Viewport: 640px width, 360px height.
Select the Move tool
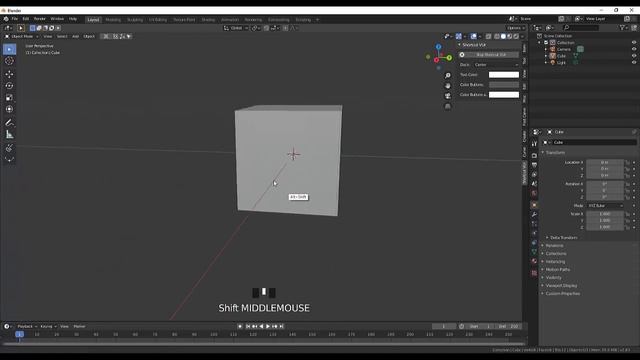point(9,74)
